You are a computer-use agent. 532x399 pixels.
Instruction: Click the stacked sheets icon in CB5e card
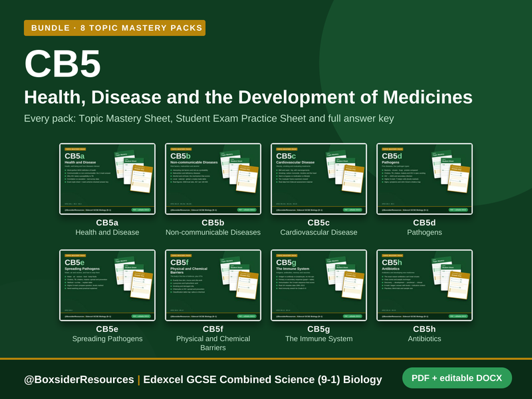(x=134, y=277)
